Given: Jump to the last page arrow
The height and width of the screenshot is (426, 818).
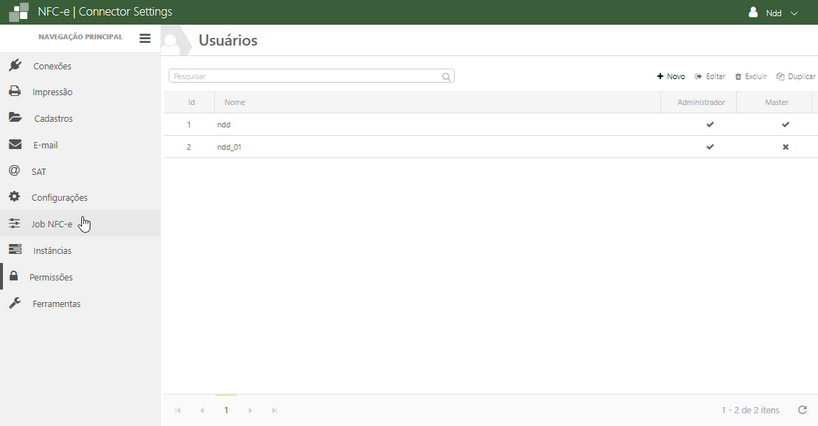Looking at the screenshot, I should (274, 410).
